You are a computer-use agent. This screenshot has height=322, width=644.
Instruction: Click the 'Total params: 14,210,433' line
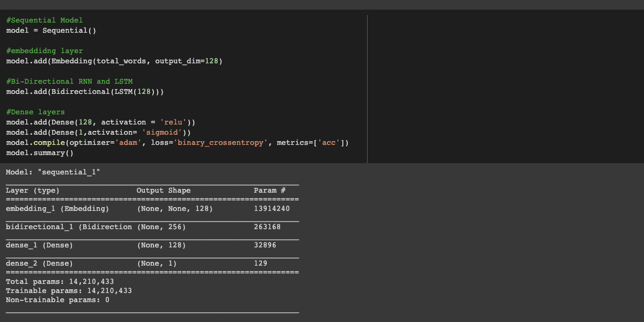point(60,282)
